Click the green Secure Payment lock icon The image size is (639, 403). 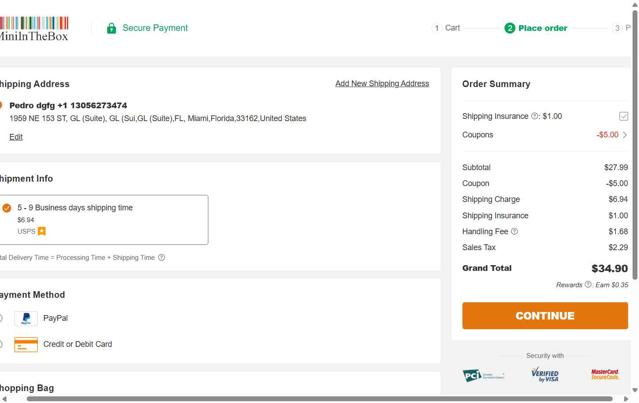[111, 28]
